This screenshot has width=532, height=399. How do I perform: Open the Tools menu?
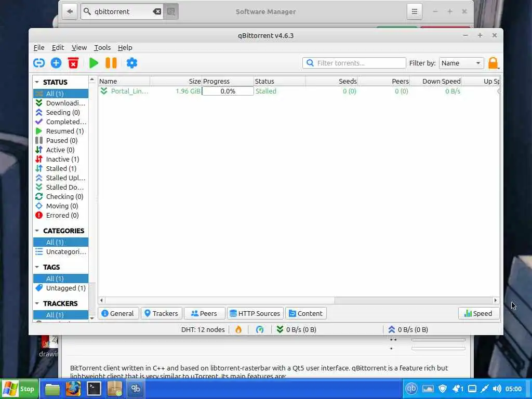pyautogui.click(x=102, y=47)
